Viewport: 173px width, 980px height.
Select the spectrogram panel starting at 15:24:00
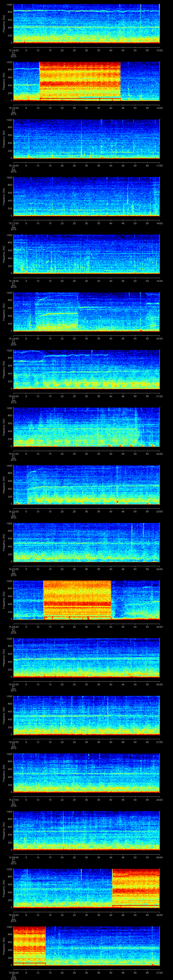(86, 600)
